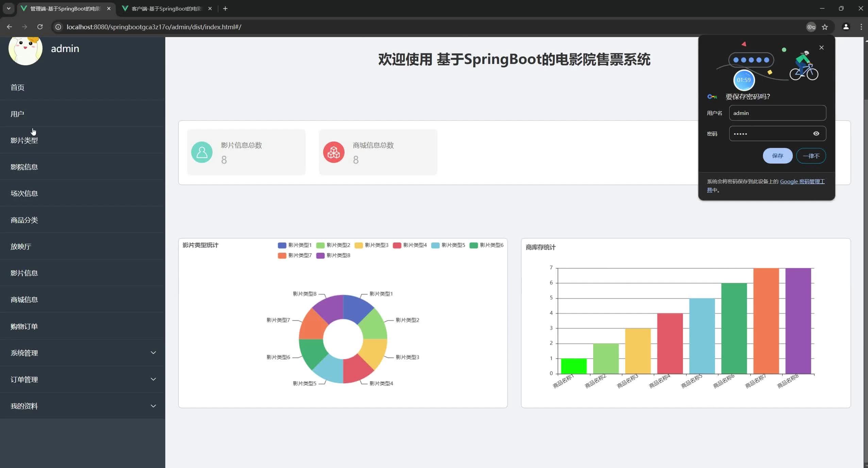The width and height of the screenshot is (868, 468).
Task: Click the site info icon beside URL
Action: pyautogui.click(x=59, y=27)
